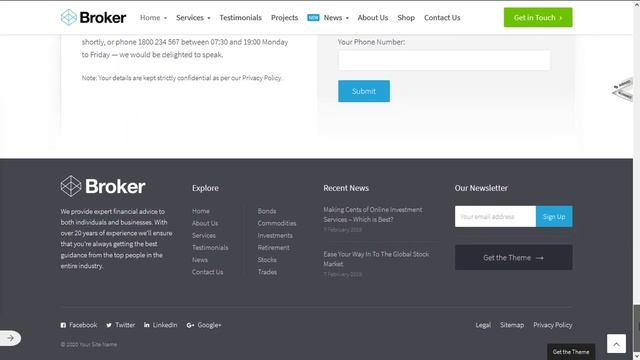Click the Broker logo in header

point(93,18)
